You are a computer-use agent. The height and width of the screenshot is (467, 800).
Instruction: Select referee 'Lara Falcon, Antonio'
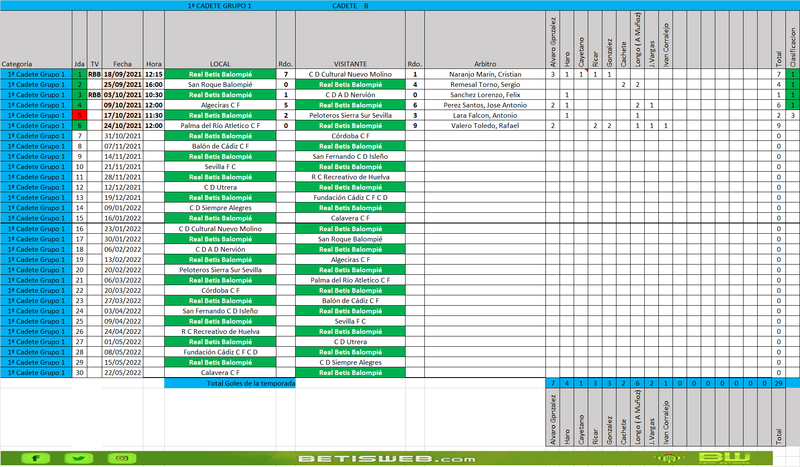pyautogui.click(x=485, y=115)
